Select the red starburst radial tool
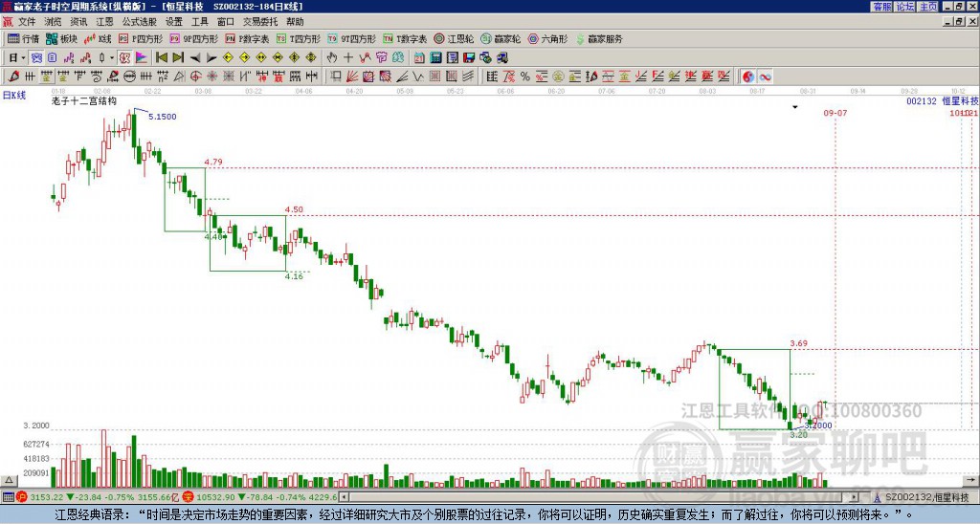Viewport: 980px width, 524px height. tap(212, 76)
